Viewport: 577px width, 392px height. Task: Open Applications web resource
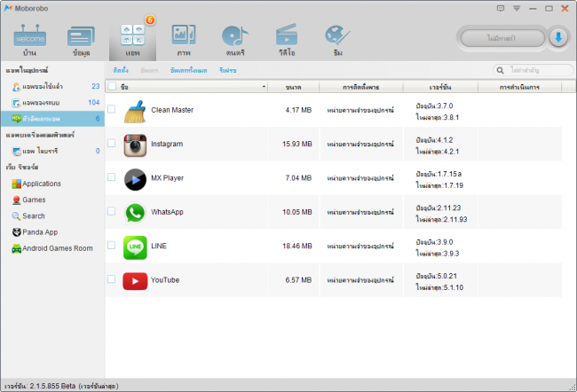42,184
